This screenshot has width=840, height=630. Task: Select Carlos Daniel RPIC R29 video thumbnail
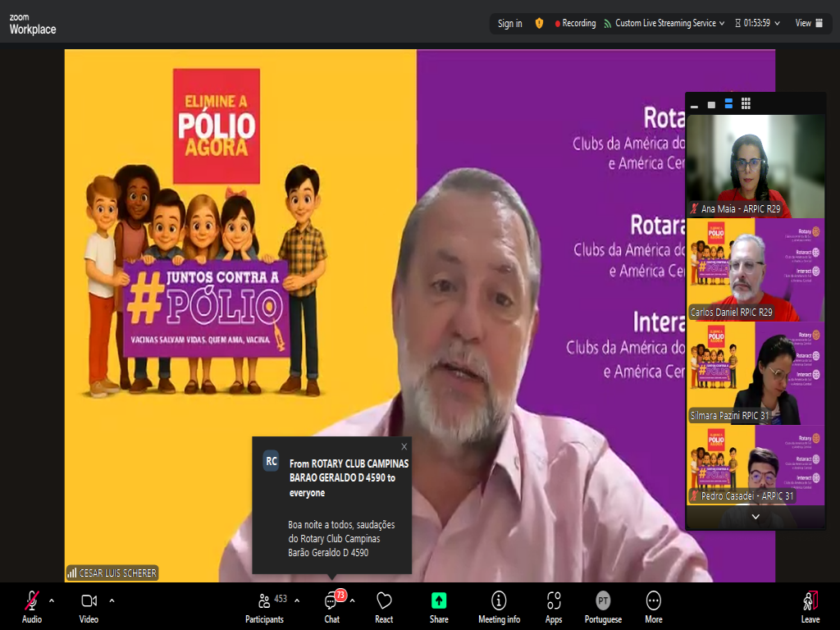[x=755, y=270]
